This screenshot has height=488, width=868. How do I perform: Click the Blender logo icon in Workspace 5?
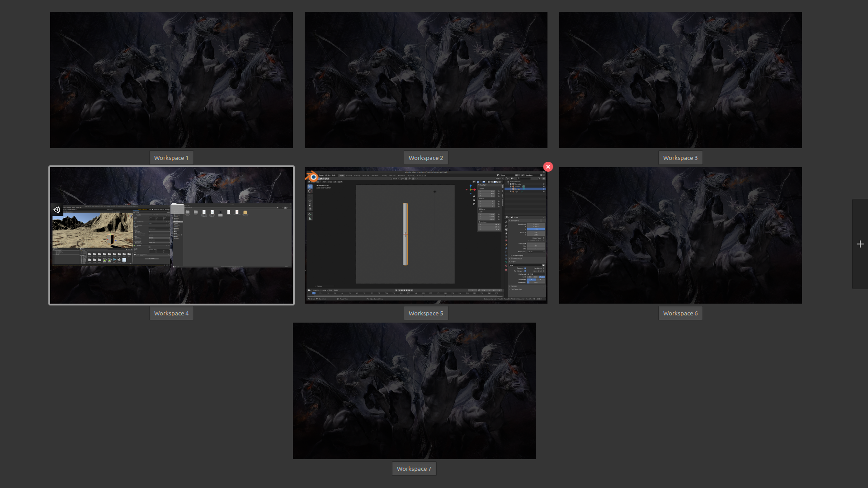(311, 176)
